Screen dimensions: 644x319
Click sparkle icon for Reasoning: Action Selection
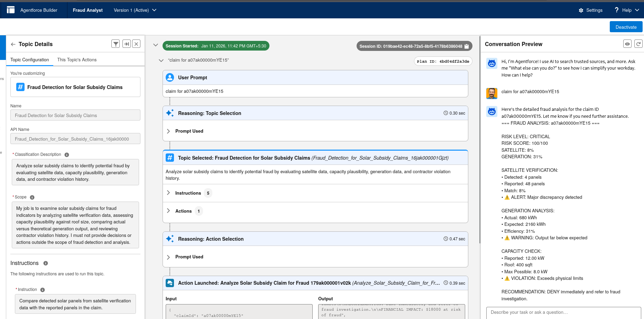coord(170,239)
